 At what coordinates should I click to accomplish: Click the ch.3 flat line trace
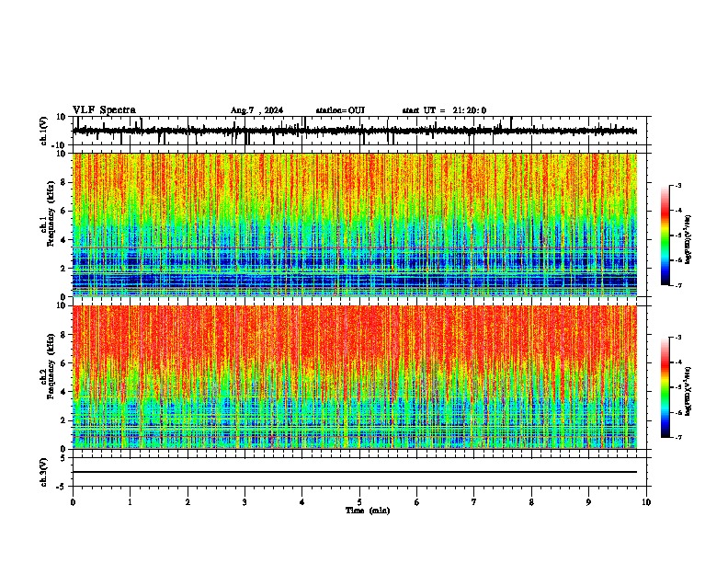point(355,472)
